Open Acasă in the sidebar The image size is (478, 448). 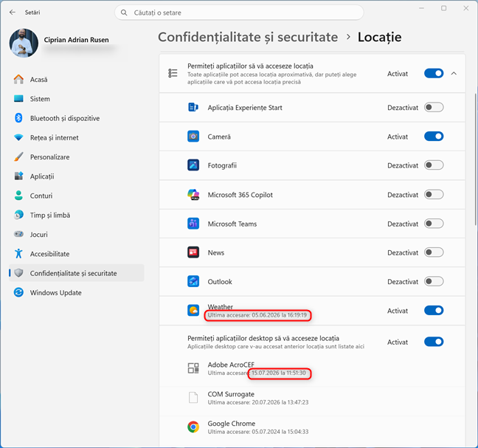pos(76,79)
